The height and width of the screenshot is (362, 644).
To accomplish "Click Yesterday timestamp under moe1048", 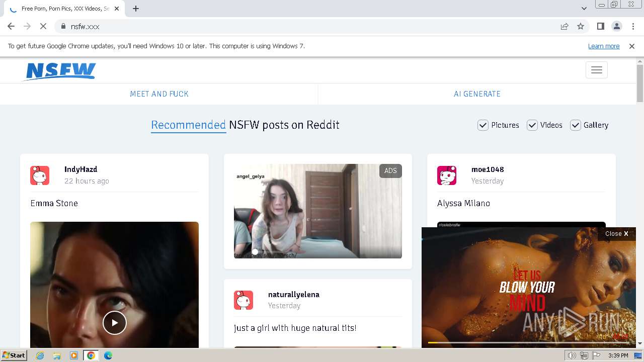I will [x=488, y=181].
